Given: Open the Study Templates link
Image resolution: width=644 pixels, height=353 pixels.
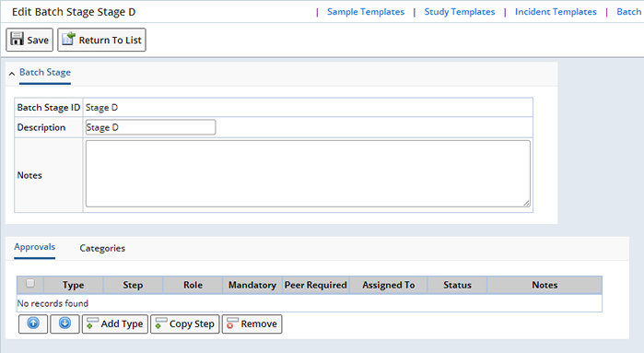Looking at the screenshot, I should tap(460, 12).
